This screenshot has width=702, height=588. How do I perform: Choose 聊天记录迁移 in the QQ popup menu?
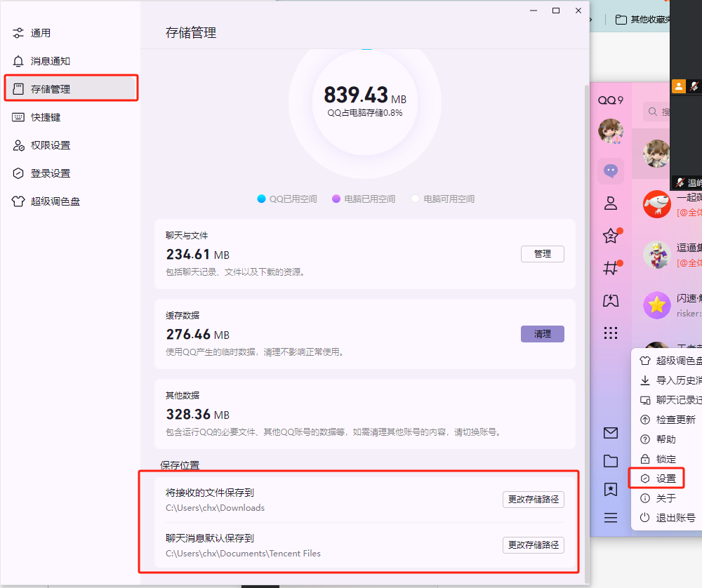668,400
